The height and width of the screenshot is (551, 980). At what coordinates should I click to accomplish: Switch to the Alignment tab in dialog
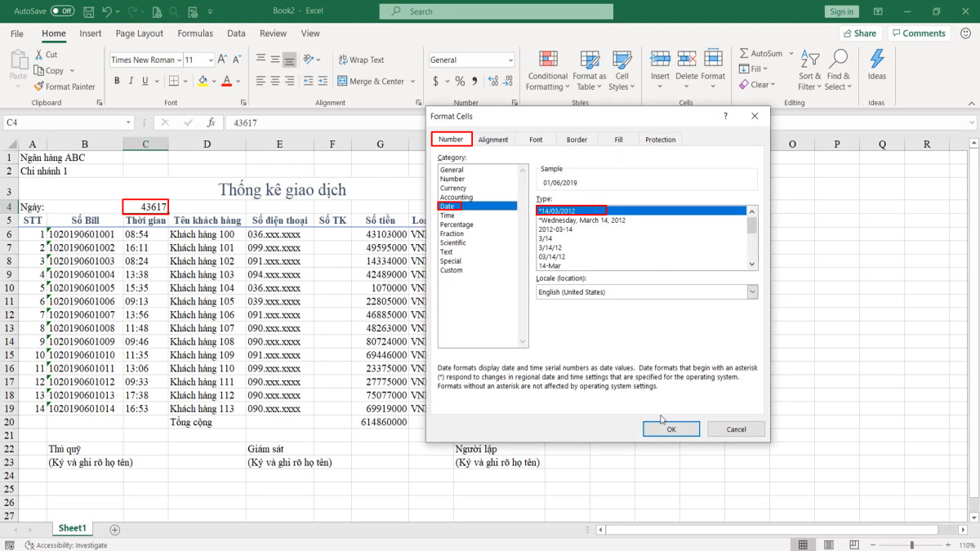[x=493, y=140]
